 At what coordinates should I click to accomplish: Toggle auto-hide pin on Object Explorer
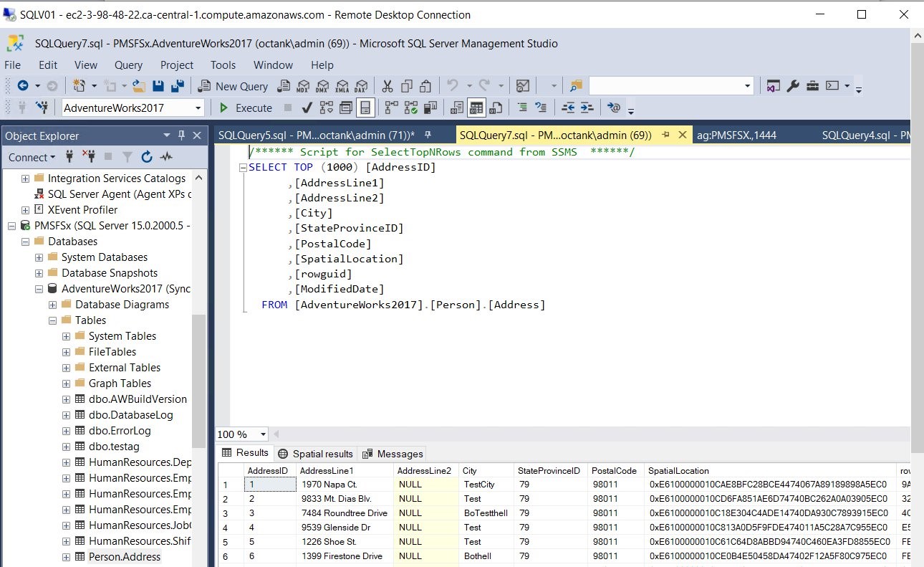181,135
